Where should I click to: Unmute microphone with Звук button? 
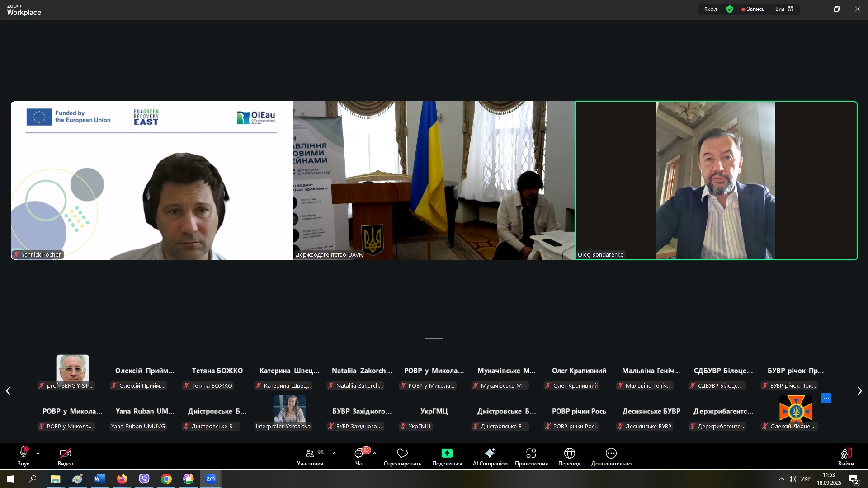[24, 456]
